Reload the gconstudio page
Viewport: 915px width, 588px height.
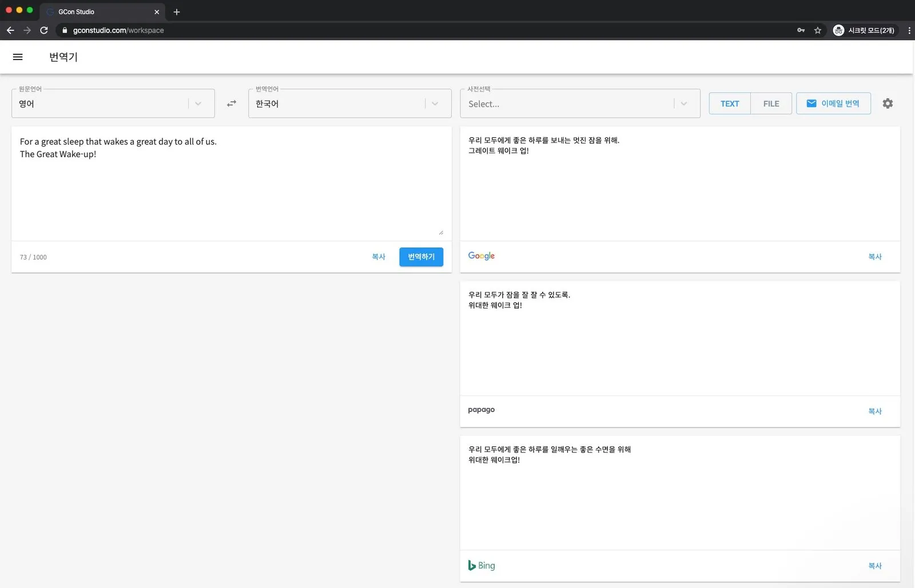pyautogui.click(x=44, y=30)
